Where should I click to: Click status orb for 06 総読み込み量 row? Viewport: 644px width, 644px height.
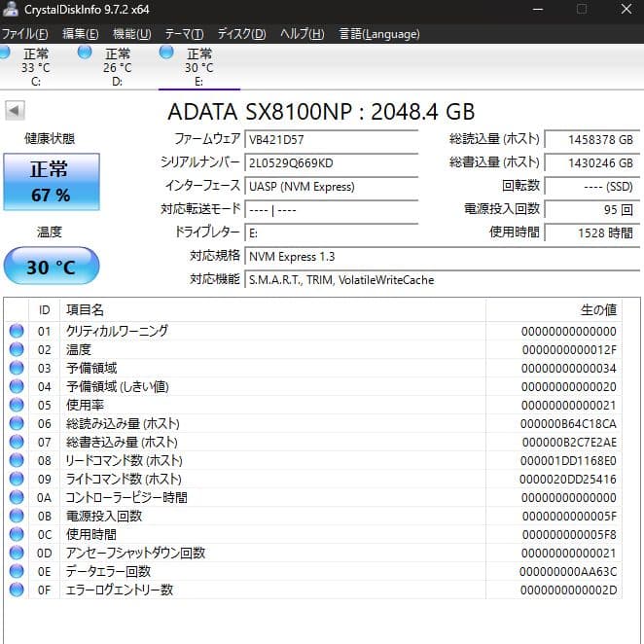coord(17,423)
